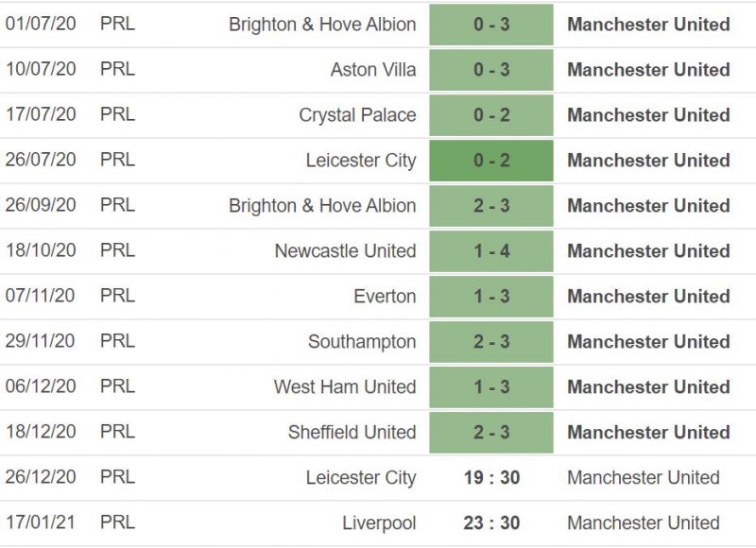Click PRL label in the 07/11/20 row
Screen dimensions: 756x548
[117, 297]
